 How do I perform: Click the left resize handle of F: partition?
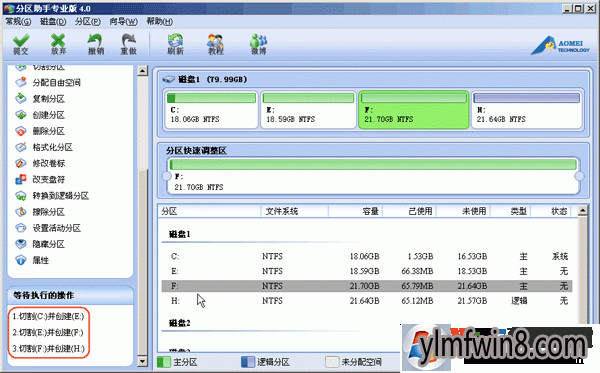(x=166, y=176)
